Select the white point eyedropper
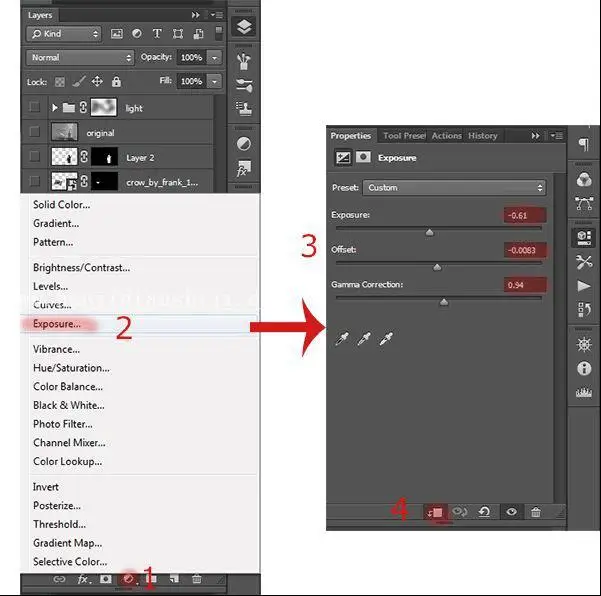The width and height of the screenshot is (601, 596). click(x=386, y=339)
